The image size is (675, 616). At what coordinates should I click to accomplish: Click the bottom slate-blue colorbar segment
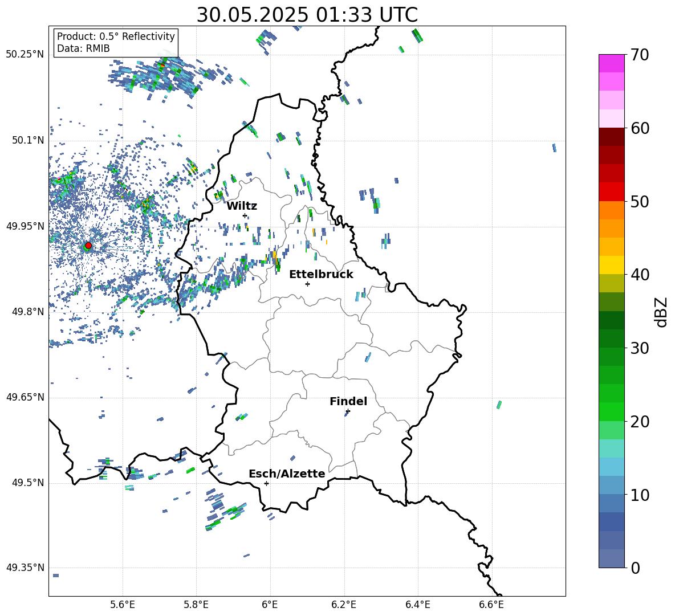click(x=612, y=558)
